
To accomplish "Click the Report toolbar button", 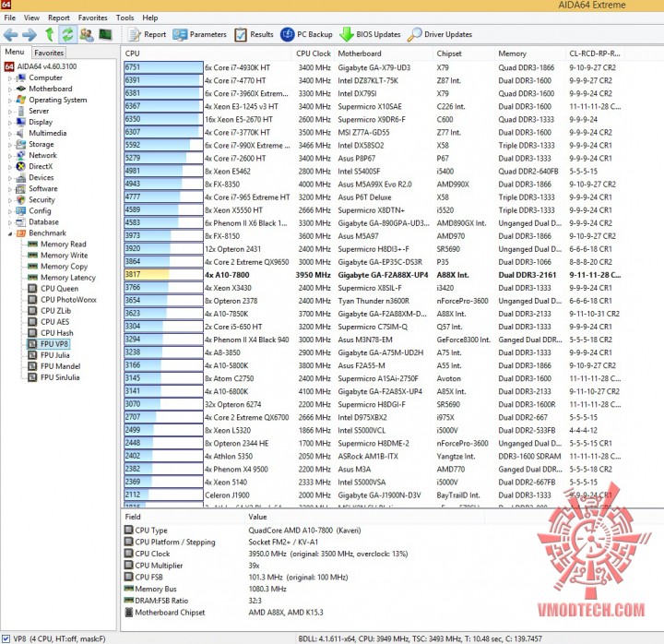I will tap(148, 34).
